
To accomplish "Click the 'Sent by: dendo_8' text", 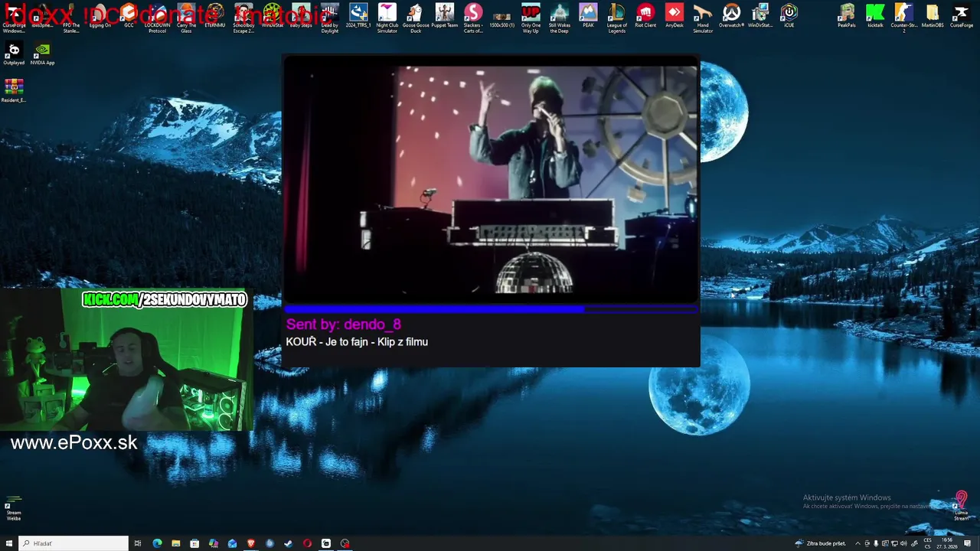I will click(x=344, y=324).
